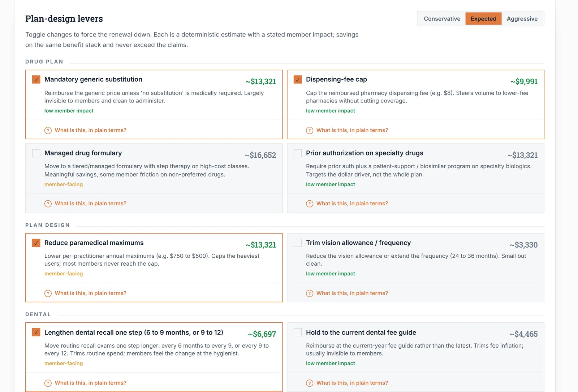
Task: Click help icon under Trim vision allowance
Action: (x=310, y=293)
